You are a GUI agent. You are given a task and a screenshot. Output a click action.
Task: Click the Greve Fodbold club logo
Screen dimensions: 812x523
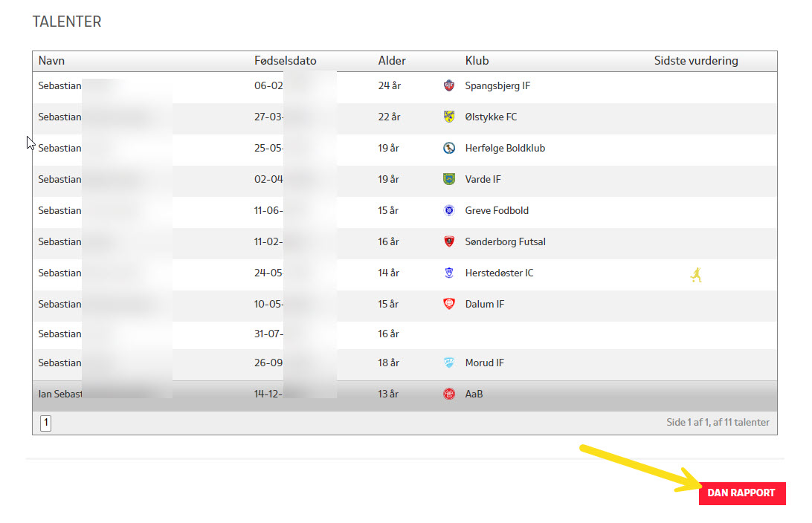(x=448, y=211)
